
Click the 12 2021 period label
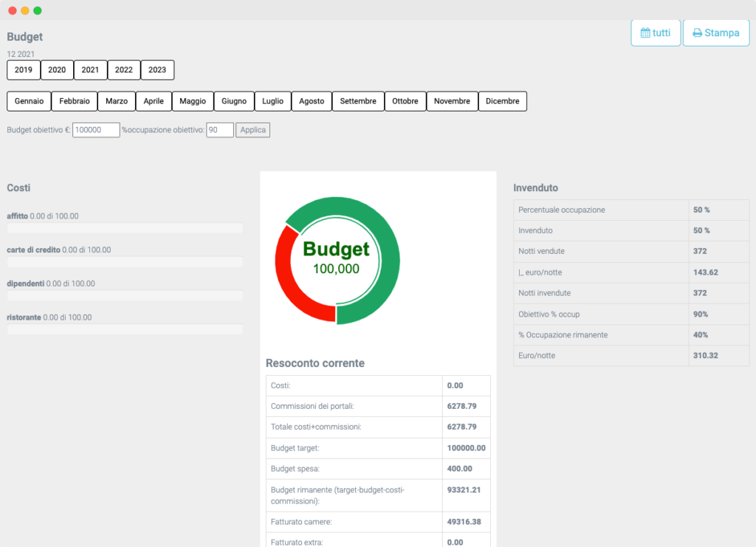[x=21, y=55]
